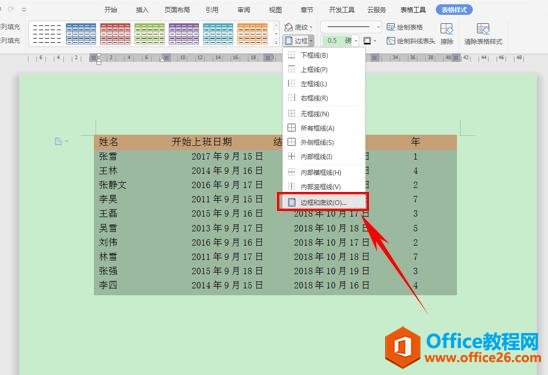Screen dimensions: 548x375
Task: Select the 绘制表格 draw table tool
Action: tap(405, 27)
